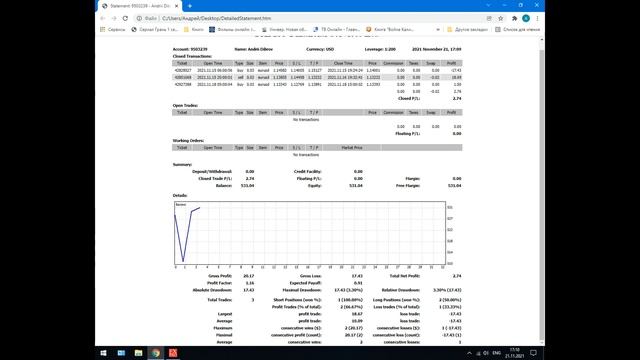640x360 pixels.
Task: Open the volume tray icon
Action: click(486, 353)
